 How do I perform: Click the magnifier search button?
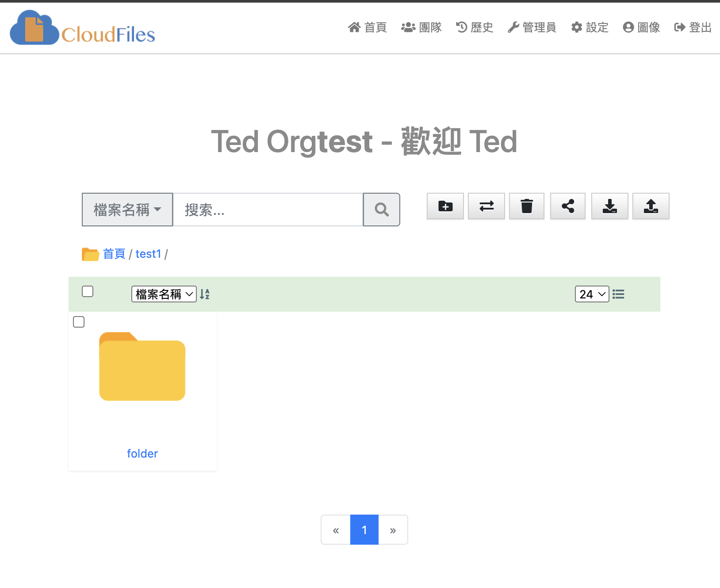click(x=382, y=210)
